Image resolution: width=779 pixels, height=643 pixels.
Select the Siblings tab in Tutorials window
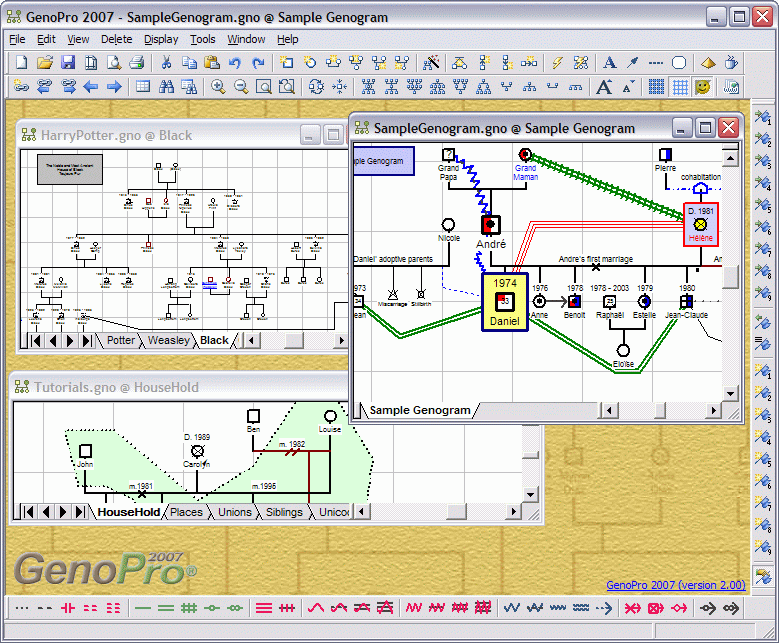click(284, 512)
